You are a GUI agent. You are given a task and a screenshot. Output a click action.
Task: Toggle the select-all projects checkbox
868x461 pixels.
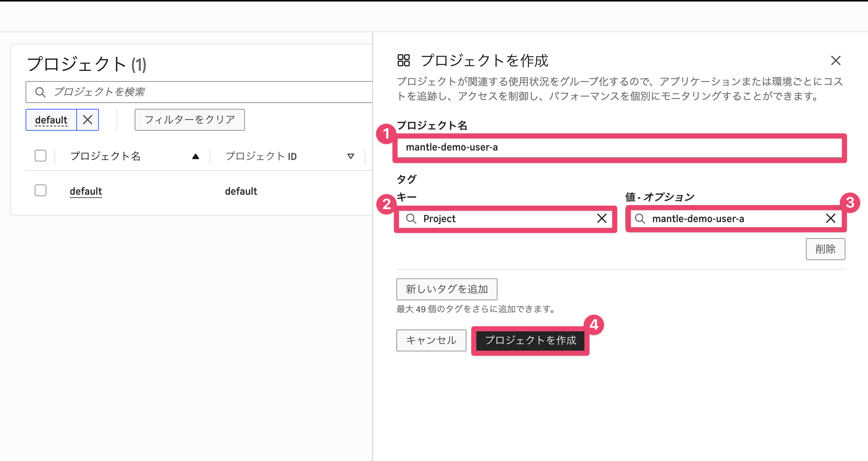pyautogui.click(x=41, y=156)
